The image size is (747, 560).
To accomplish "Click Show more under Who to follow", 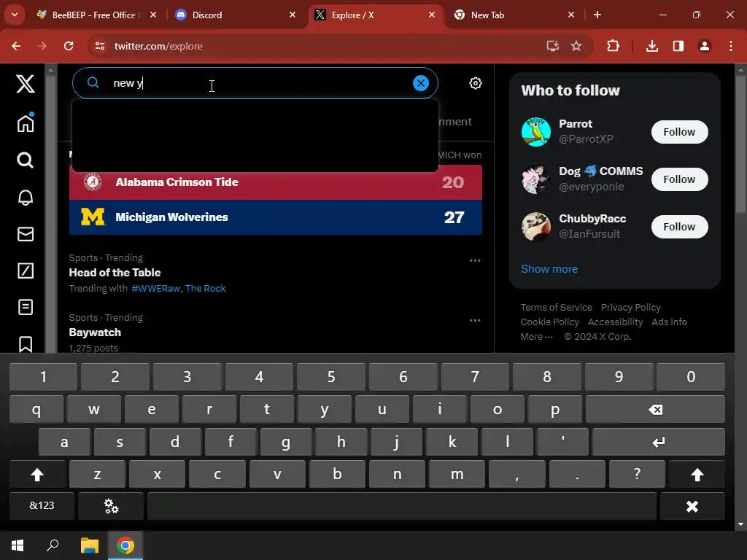I will pos(549,269).
